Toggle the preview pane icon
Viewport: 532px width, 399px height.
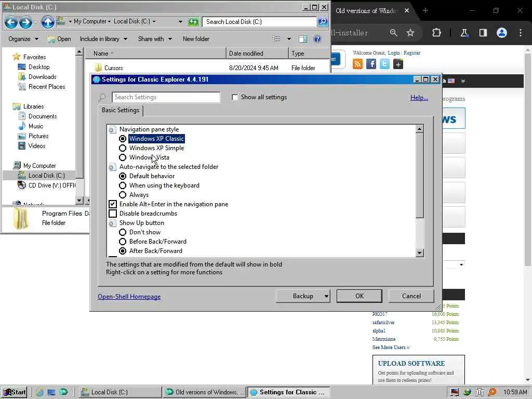click(303, 39)
